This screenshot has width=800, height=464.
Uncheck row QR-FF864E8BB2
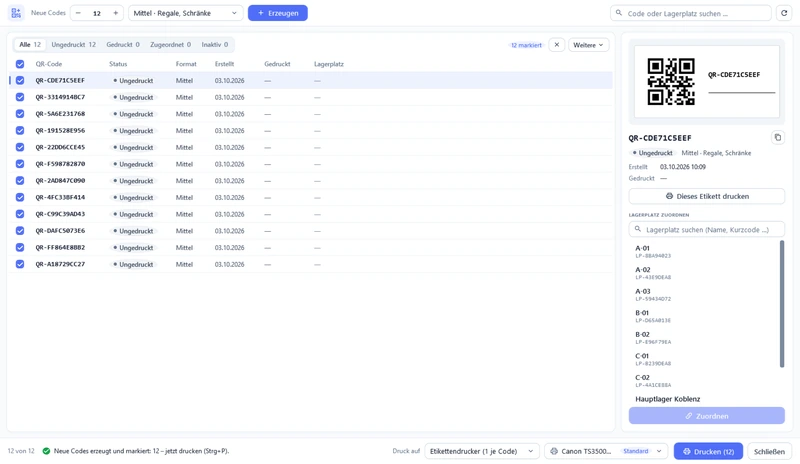[20, 248]
